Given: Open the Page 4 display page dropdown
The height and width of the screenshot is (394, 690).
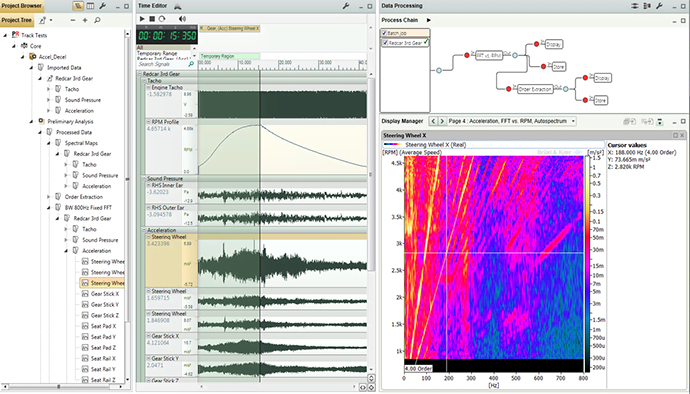Looking at the screenshot, I should 573,121.
